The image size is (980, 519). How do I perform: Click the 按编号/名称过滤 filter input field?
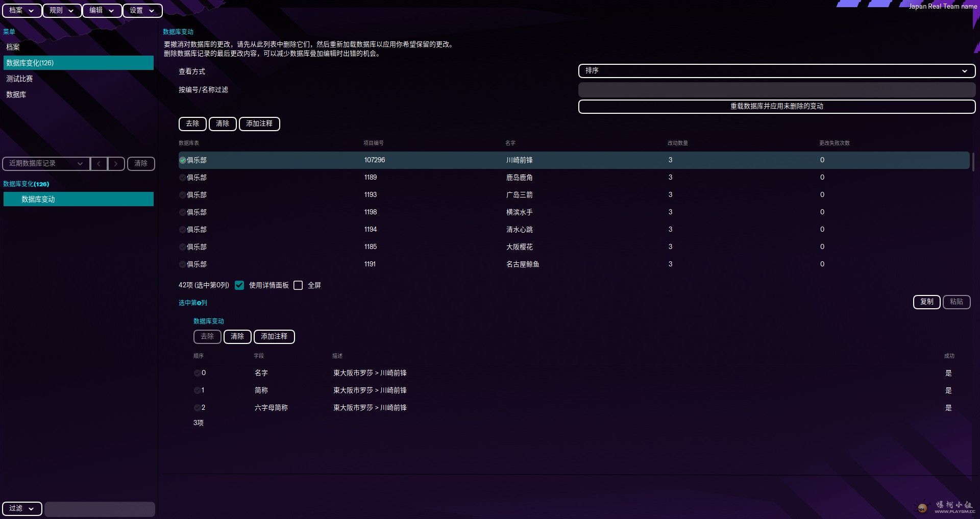click(776, 90)
